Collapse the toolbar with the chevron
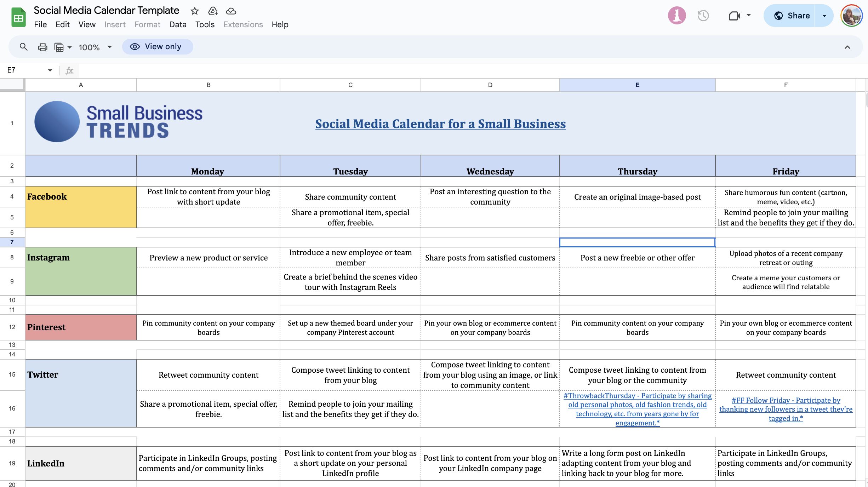 [847, 47]
